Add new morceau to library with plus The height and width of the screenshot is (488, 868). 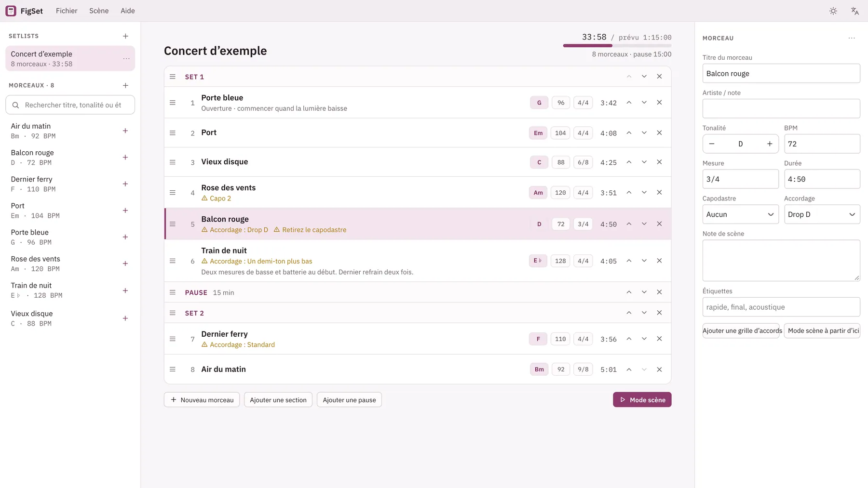[x=125, y=86]
